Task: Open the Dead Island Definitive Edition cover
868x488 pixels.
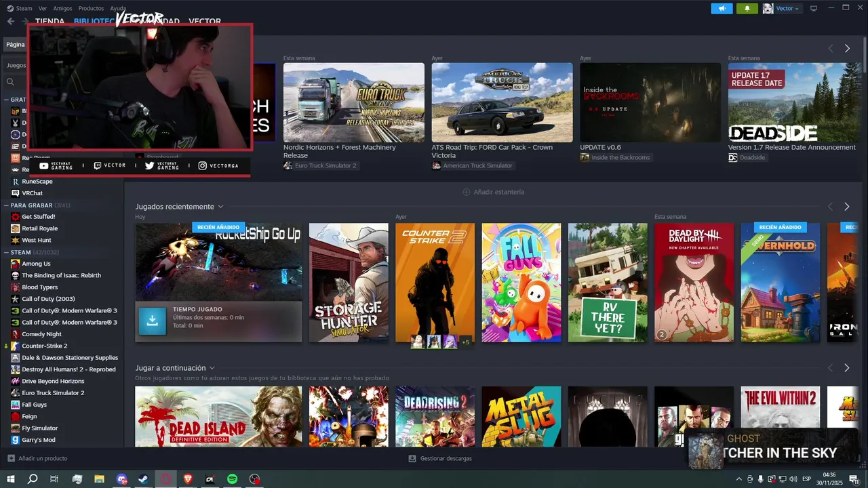Action: [218, 416]
